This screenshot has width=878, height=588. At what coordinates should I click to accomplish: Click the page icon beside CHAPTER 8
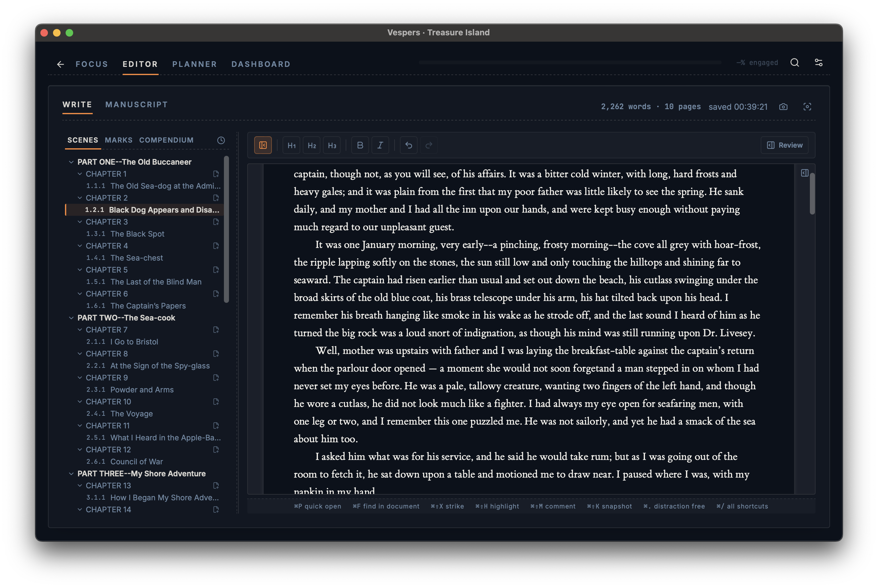pyautogui.click(x=216, y=354)
